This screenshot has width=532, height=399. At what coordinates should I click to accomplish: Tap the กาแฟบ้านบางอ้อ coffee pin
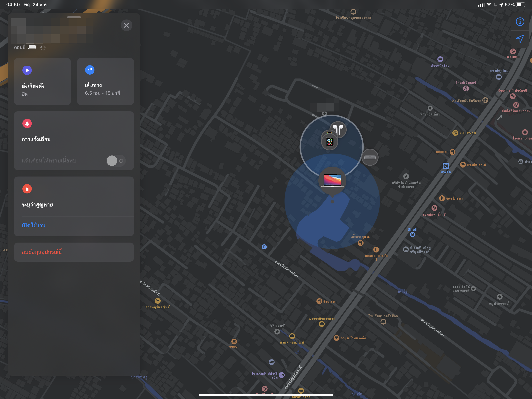coord(336,338)
